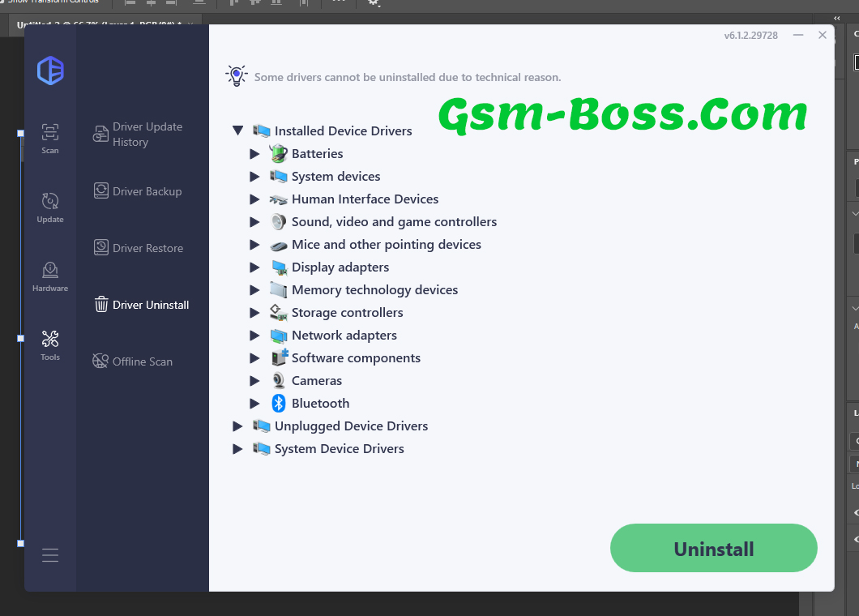Expand the Cameras node
The height and width of the screenshot is (616, 859).
254,380
